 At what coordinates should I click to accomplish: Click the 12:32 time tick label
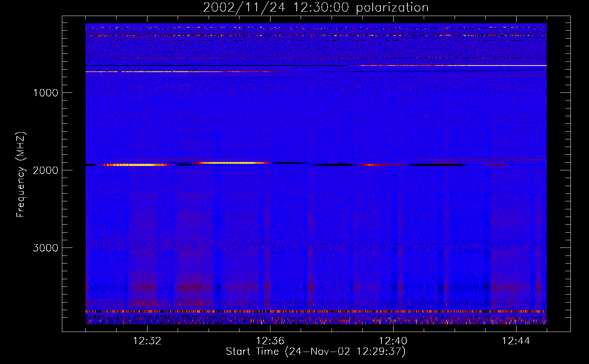(x=147, y=341)
